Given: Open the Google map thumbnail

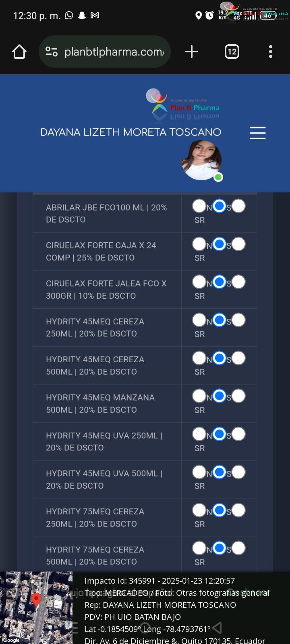Looking at the screenshot, I should coord(36,608).
